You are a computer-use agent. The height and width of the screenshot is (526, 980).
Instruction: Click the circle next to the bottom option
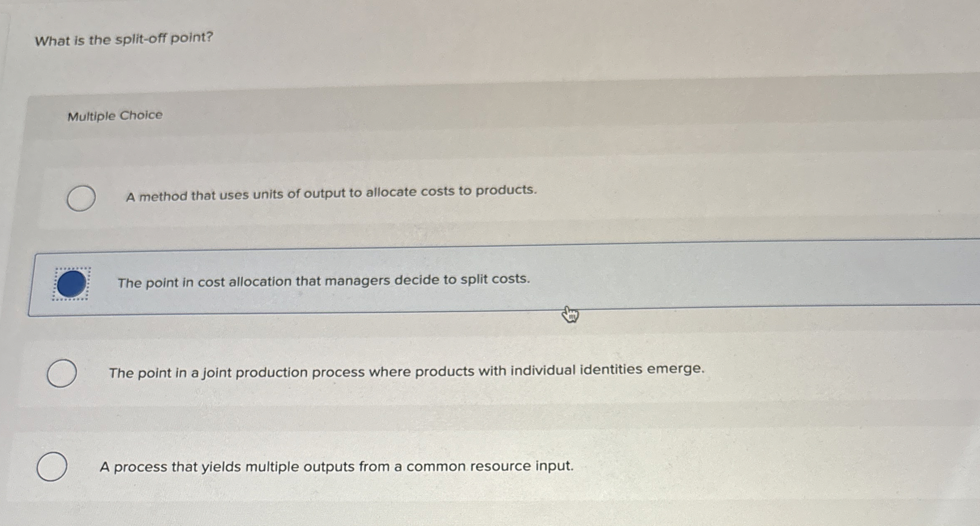(52, 467)
